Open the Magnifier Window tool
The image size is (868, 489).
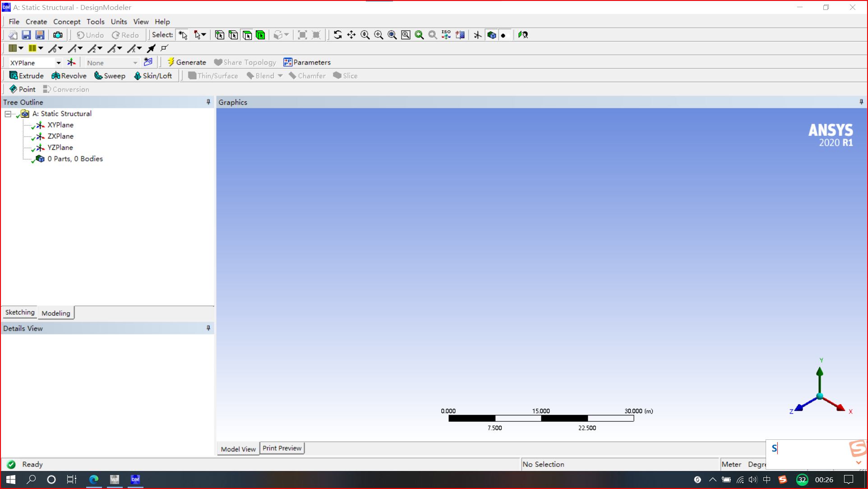coord(406,35)
